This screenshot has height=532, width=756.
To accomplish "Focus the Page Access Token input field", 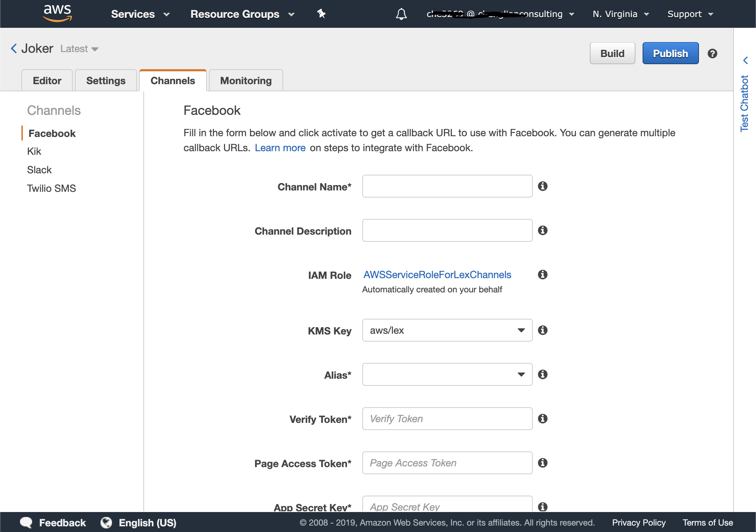I will pos(447,463).
